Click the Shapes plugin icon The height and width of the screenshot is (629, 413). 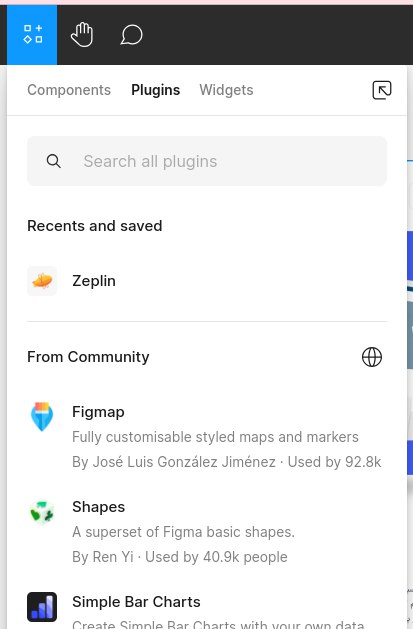pyautogui.click(x=42, y=512)
